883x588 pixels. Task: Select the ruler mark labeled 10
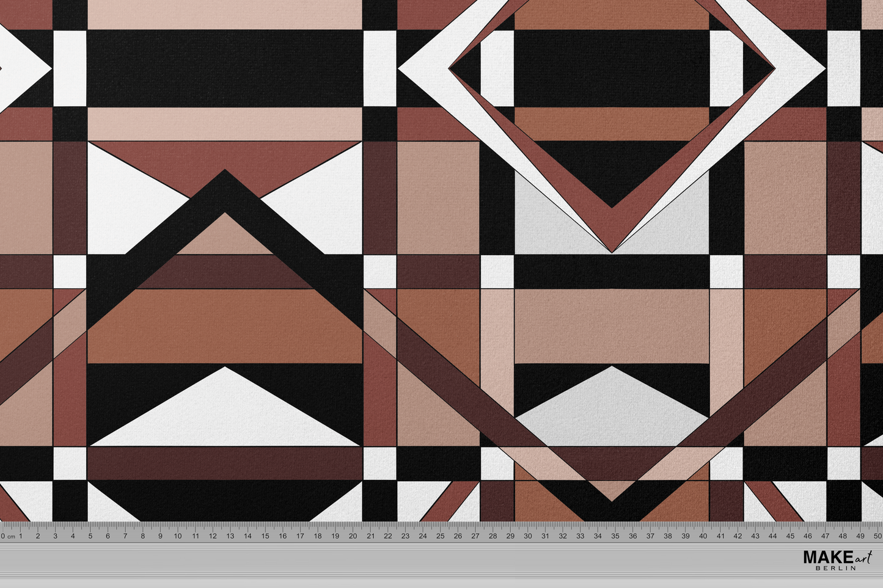178,536
